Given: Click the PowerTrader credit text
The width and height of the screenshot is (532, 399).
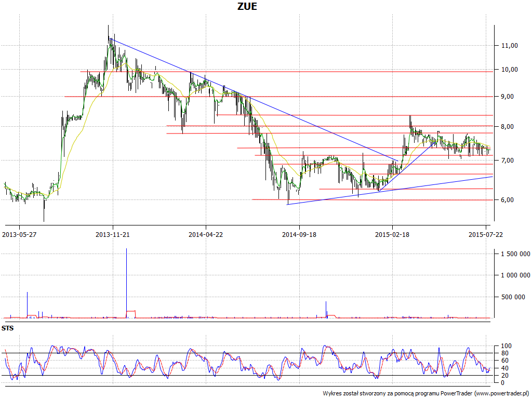Looking at the screenshot, I should (426, 394).
